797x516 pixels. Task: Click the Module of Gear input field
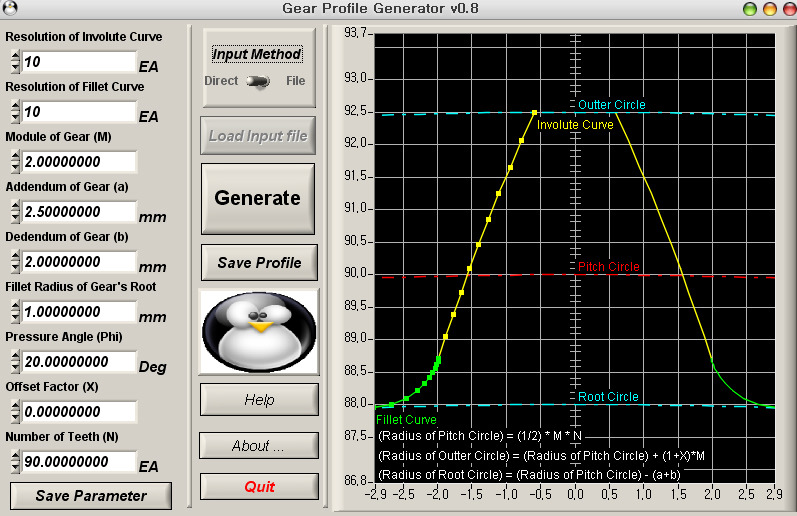point(79,162)
